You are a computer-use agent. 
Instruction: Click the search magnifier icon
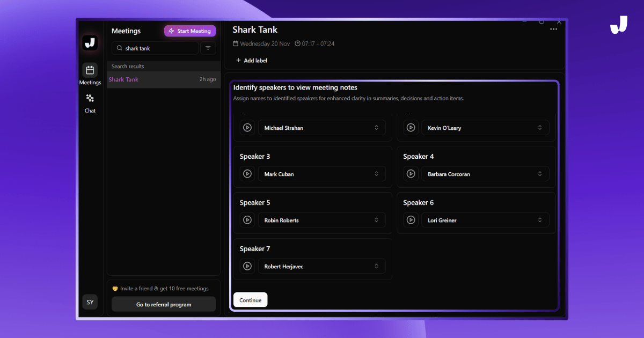coord(119,48)
